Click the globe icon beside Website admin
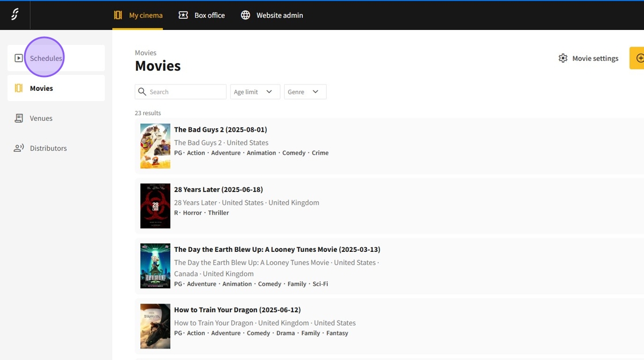644x360 pixels. click(246, 15)
